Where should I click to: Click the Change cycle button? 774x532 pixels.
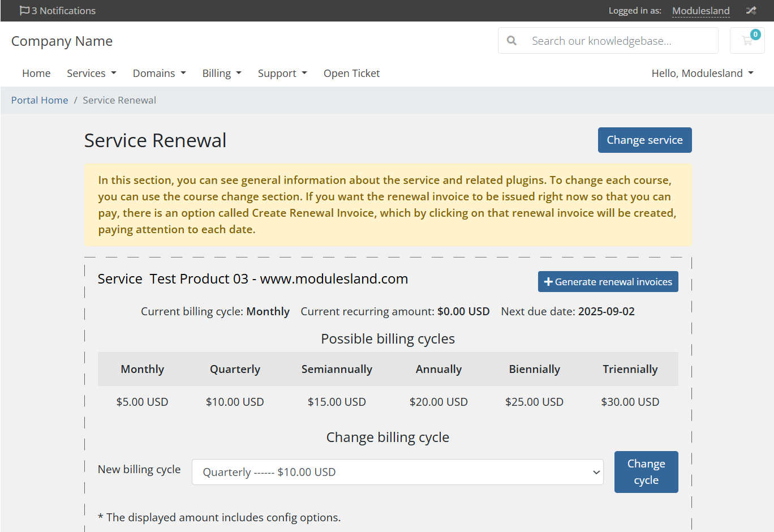[646, 472]
